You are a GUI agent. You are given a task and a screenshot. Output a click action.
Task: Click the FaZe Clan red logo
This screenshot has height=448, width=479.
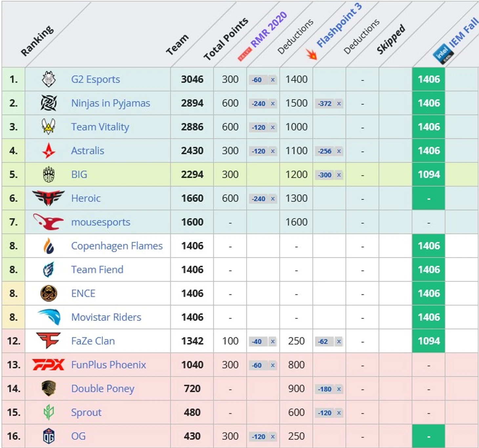[49, 341]
